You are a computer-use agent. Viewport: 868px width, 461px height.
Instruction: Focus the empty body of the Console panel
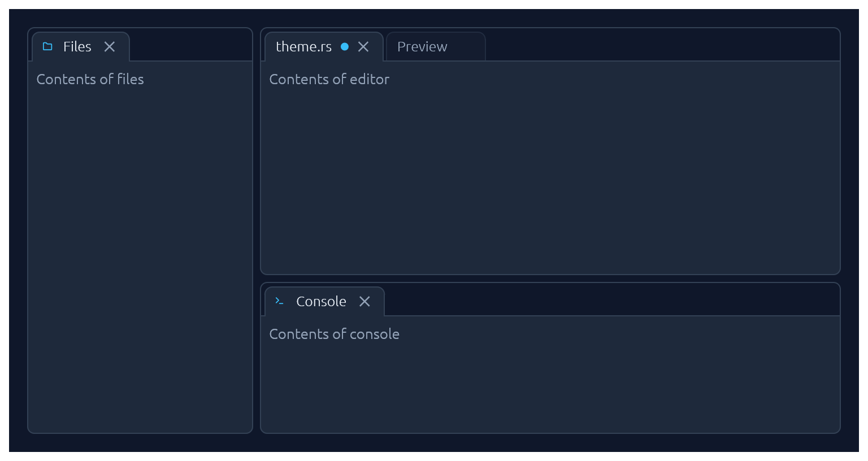(550, 387)
